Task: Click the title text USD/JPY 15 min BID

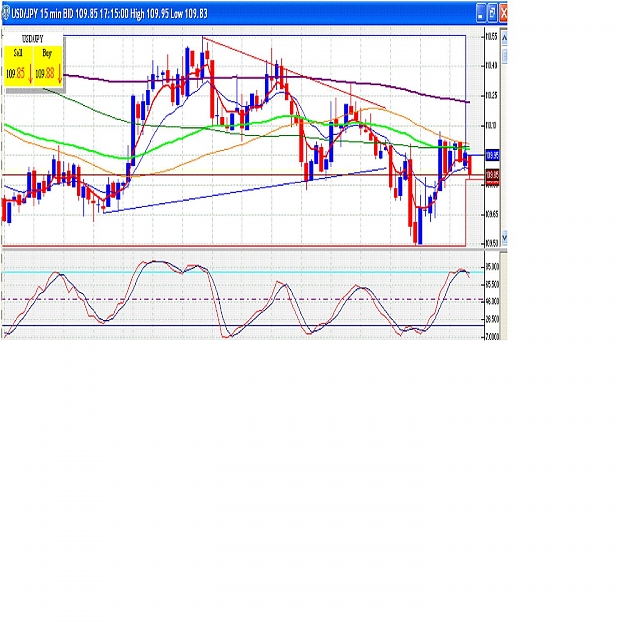Action: 43,14
